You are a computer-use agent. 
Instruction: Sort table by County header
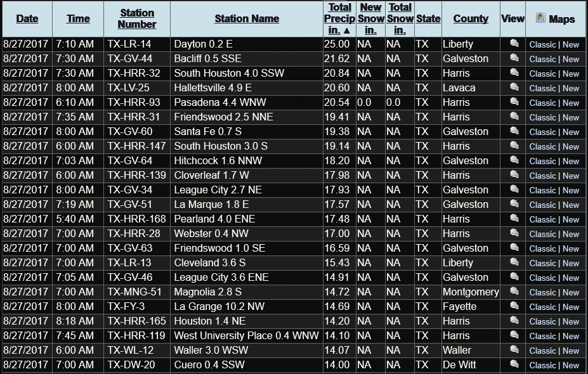tap(471, 19)
